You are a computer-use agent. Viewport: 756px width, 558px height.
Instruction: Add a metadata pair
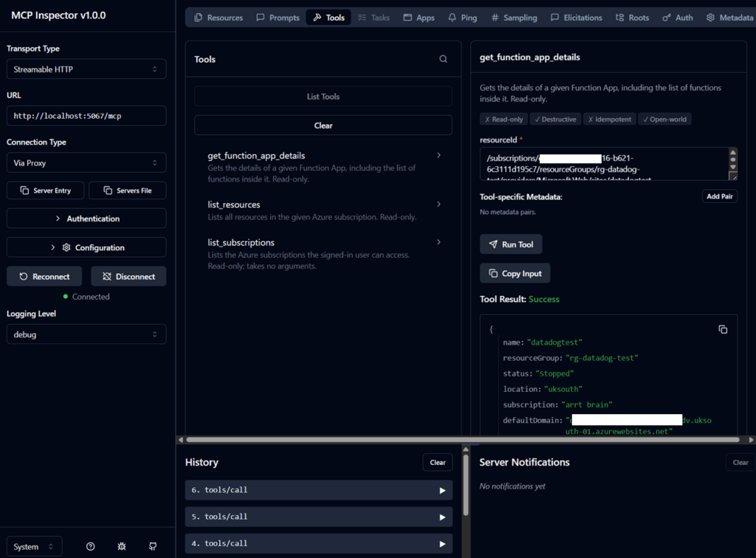[x=719, y=196]
